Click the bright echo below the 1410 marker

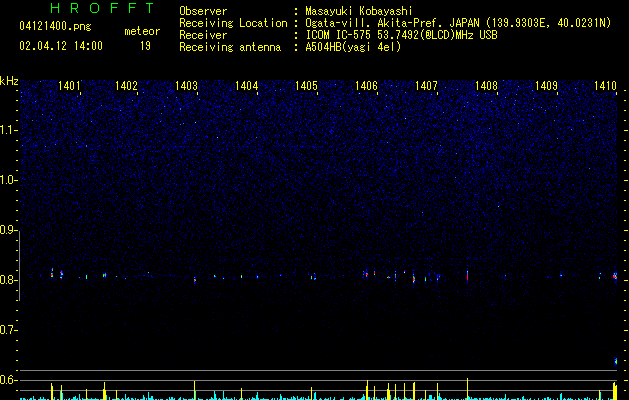(615, 276)
